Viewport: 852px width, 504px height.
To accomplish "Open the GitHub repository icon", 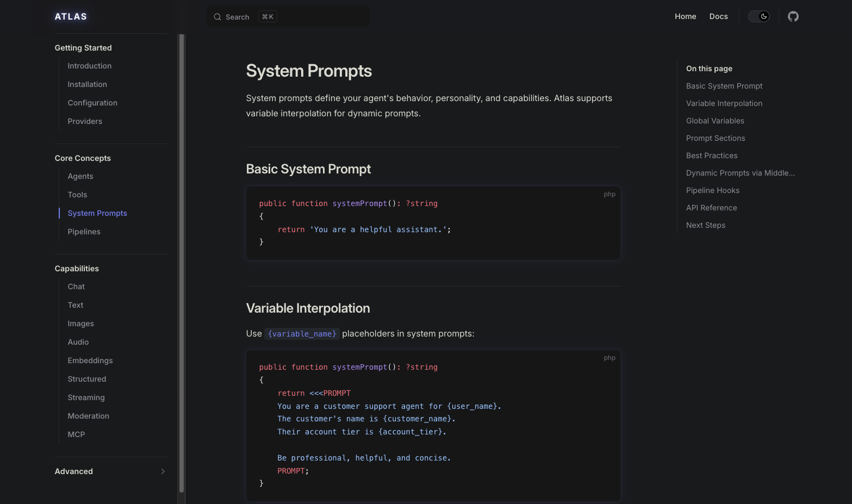I will 793,16.
